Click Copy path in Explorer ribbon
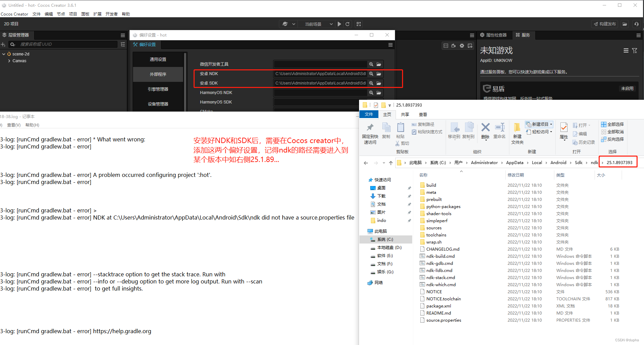 pos(423,124)
